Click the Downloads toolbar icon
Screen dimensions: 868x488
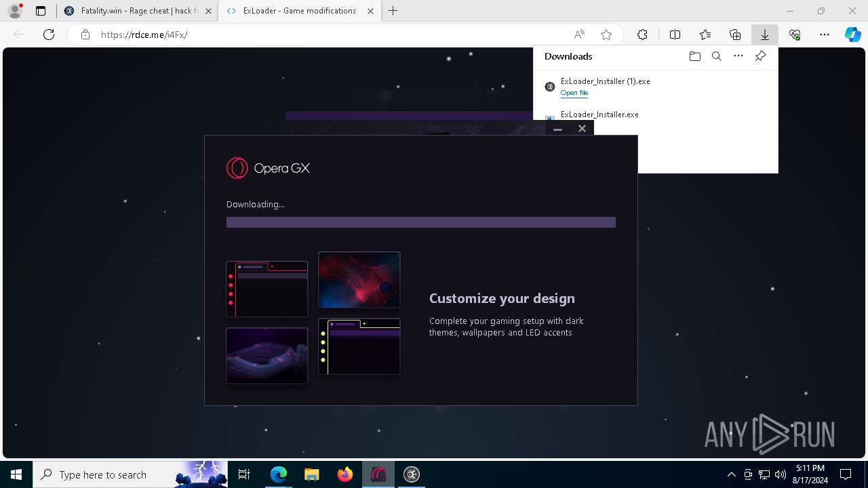(765, 35)
